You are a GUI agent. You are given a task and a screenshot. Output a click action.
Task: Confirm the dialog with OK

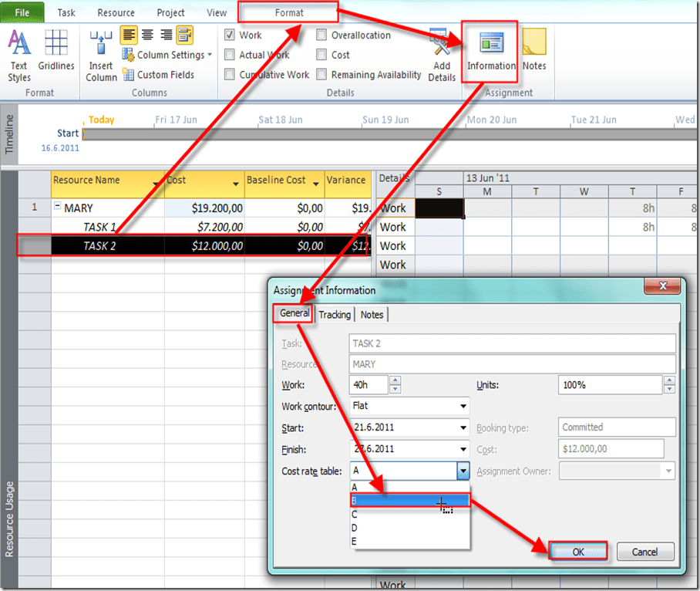click(x=578, y=552)
